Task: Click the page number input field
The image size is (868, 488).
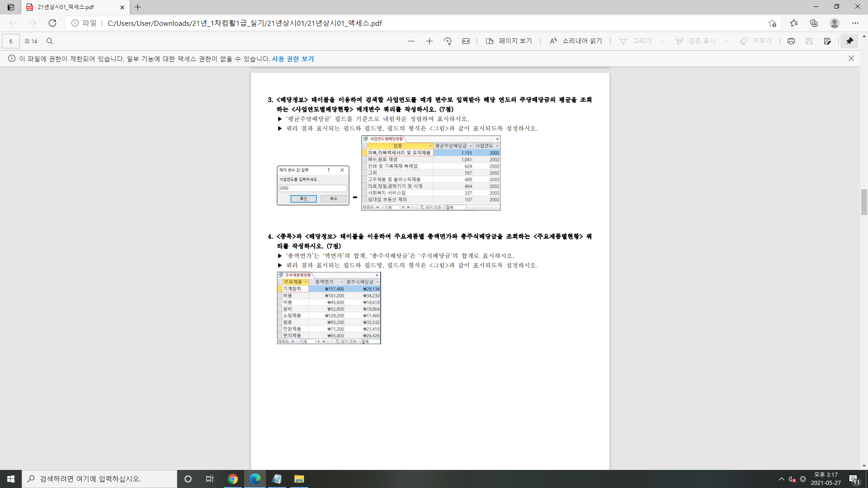Action: [x=11, y=41]
